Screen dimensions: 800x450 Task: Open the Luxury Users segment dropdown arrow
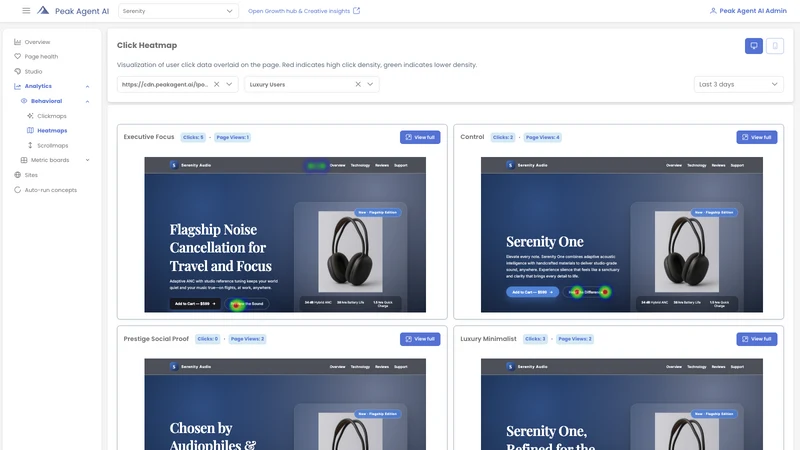[370, 84]
